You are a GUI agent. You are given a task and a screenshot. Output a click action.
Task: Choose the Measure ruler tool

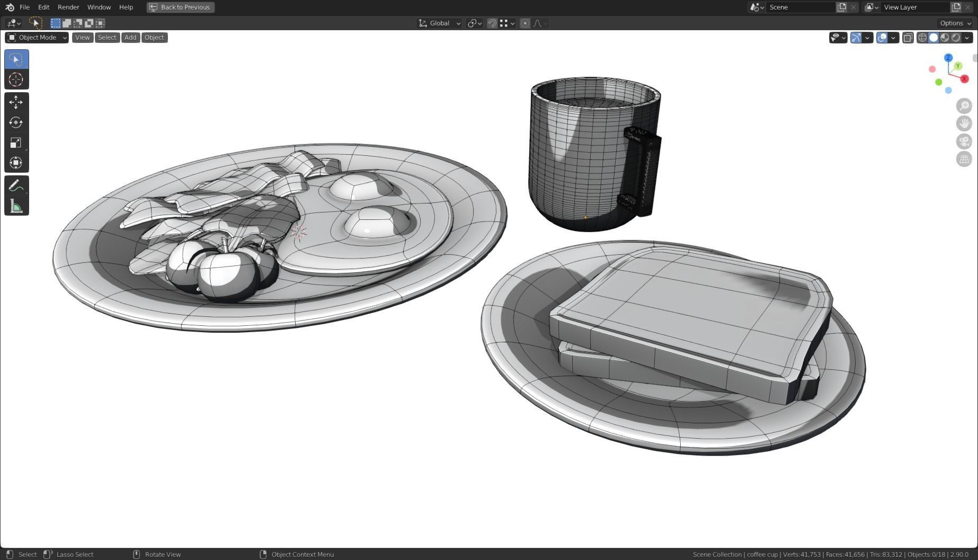pos(16,206)
